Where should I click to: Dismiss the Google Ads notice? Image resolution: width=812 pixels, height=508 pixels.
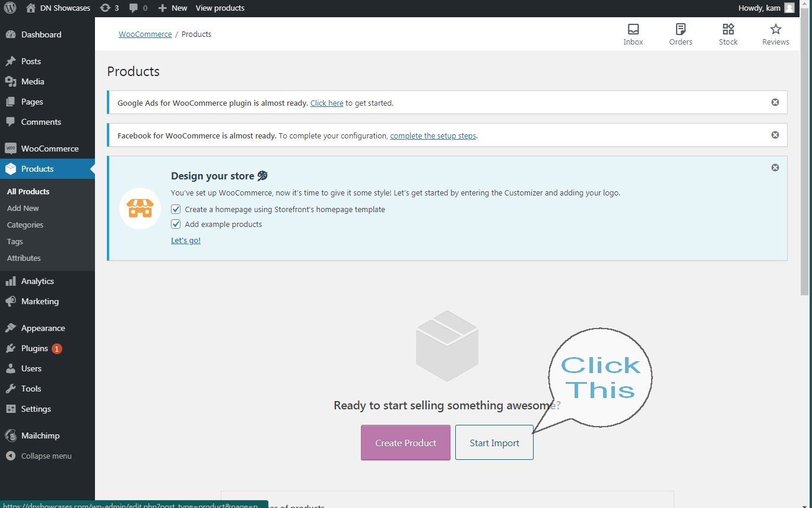[x=775, y=102]
